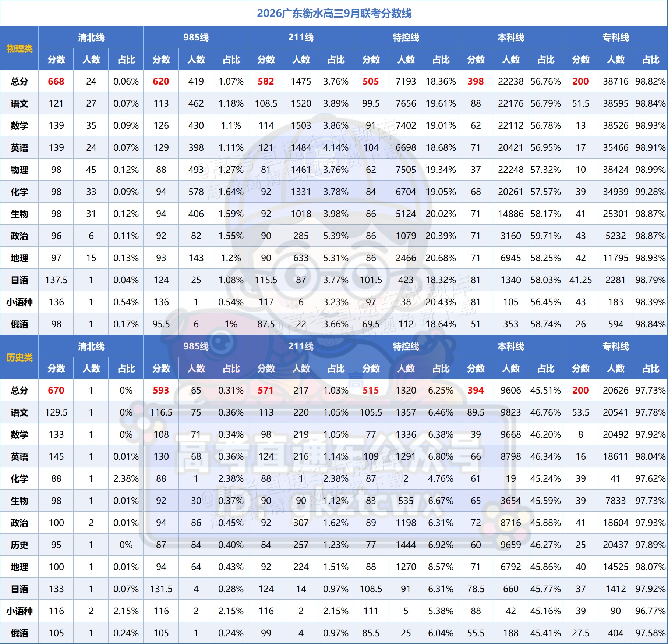The height and width of the screenshot is (644, 668).
Task: Select the 38716 人数 cell
Action: [x=615, y=82]
